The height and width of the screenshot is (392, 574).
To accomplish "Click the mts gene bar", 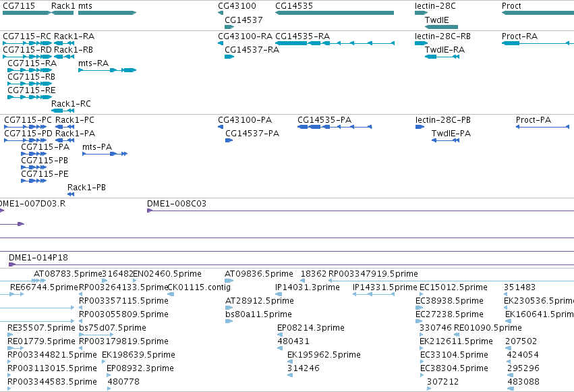I will point(107,13).
